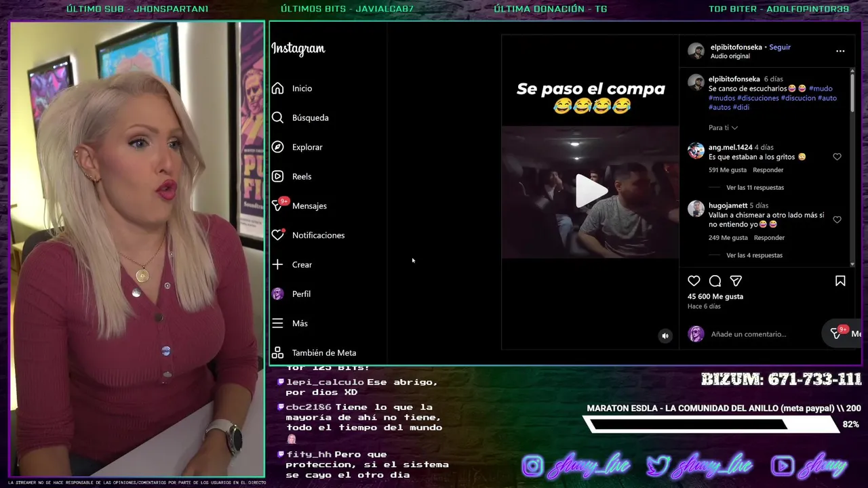This screenshot has width=868, height=488.
Task: Open Inicio home icon
Action: [x=277, y=88]
